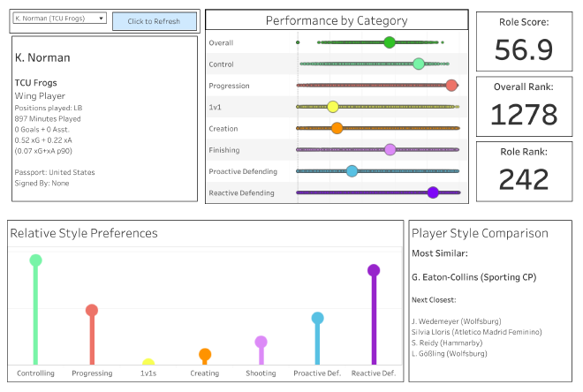Viewport: 583px width, 392px height.
Task: Click the orange Creation performance marker
Action: coord(337,128)
